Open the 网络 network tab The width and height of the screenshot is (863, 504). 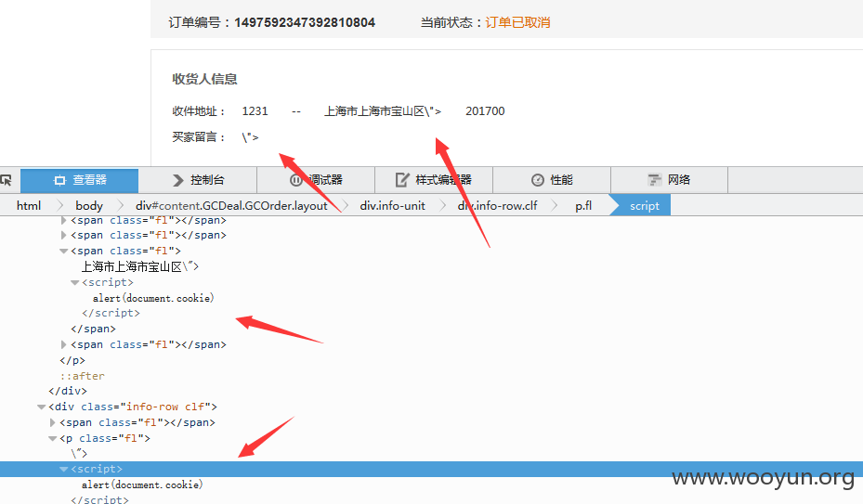(x=669, y=180)
